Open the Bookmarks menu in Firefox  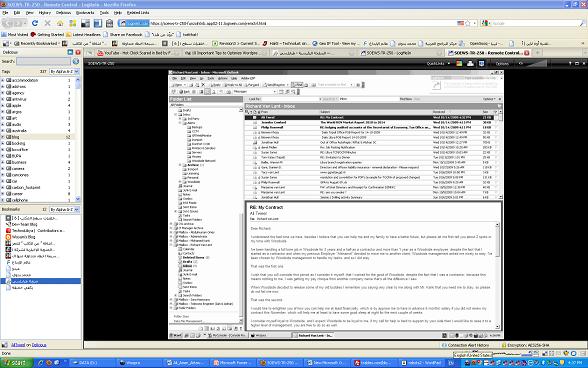tap(85, 13)
